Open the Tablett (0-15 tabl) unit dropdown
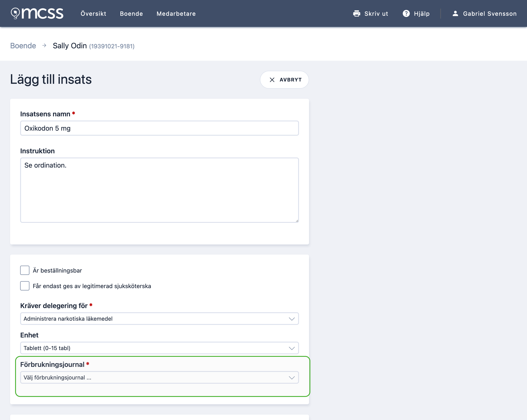The height and width of the screenshot is (420, 527). click(159, 348)
